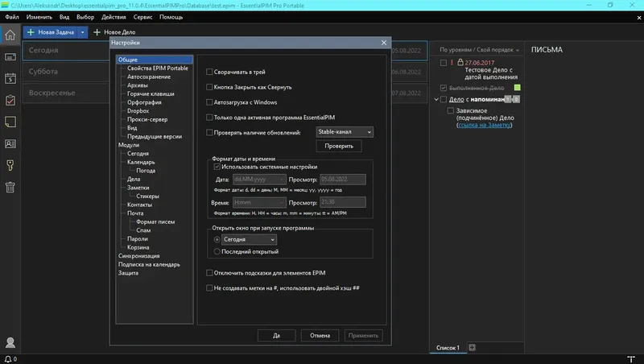Open the Помощь menu
This screenshot has height=364, width=644.
point(171,17)
